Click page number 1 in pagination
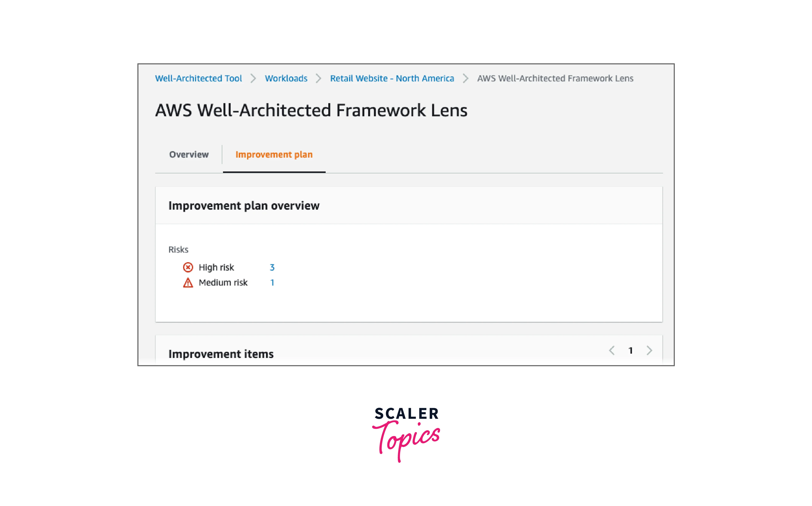 [x=630, y=350]
